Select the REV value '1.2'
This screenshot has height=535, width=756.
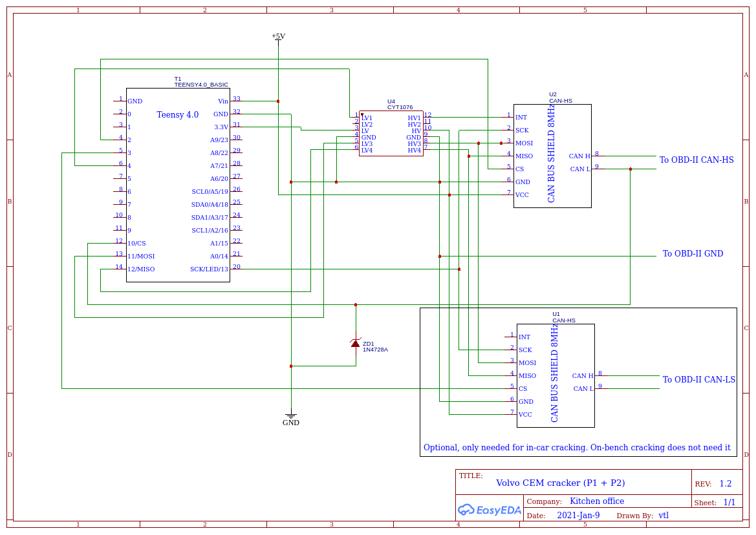[x=725, y=483]
